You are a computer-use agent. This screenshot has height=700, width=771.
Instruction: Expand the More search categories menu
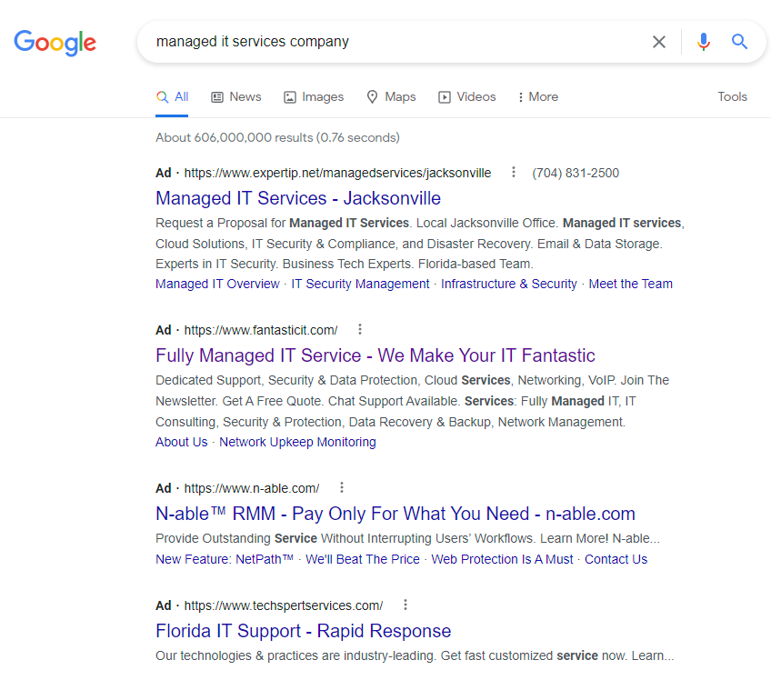pos(537,97)
